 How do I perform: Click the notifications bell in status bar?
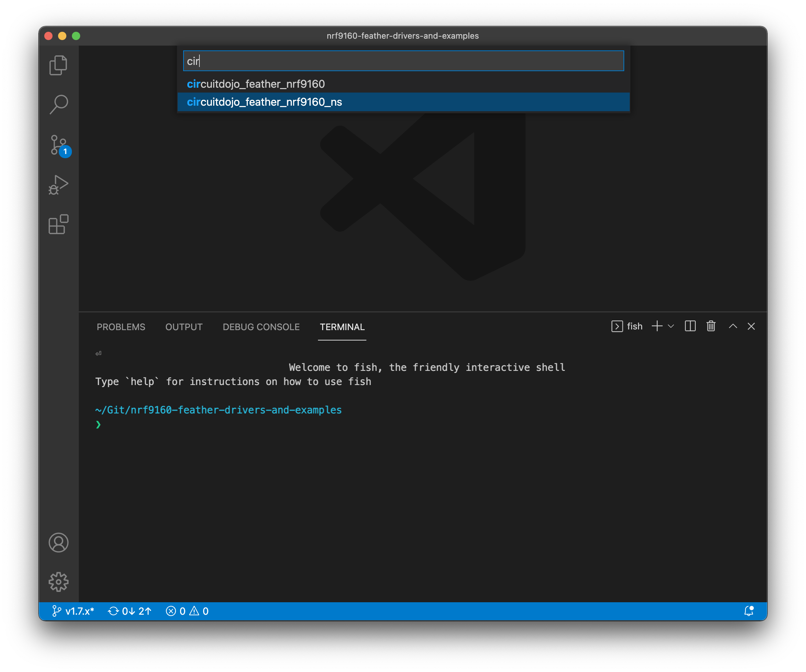pyautogui.click(x=748, y=611)
